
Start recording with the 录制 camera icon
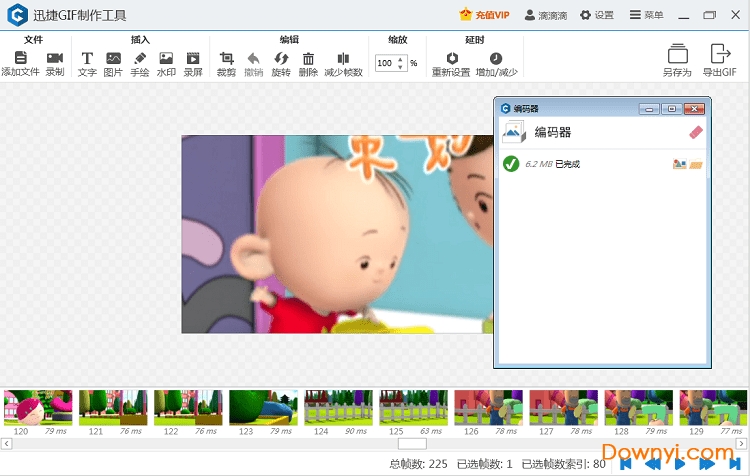(55, 59)
